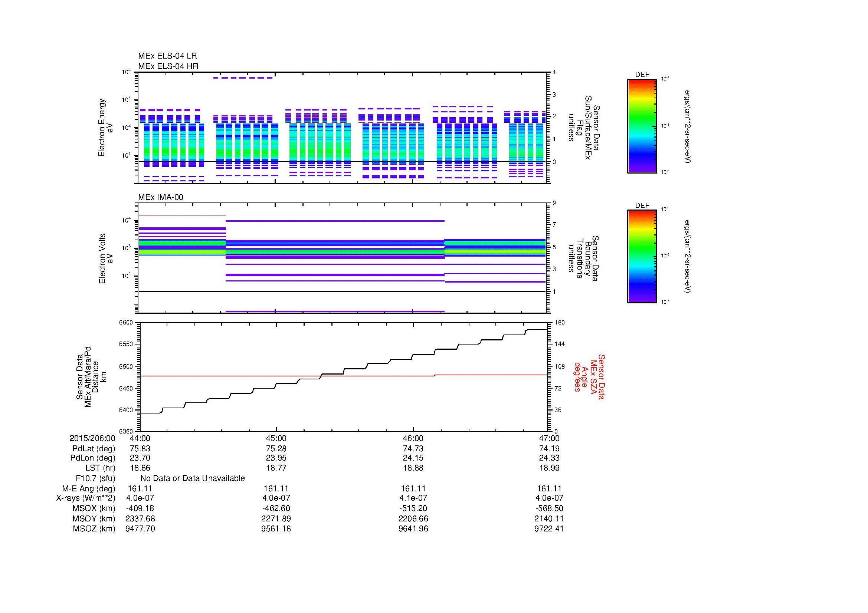Click LST value 18.88
Viewport: 868px width, 613px height.
[x=413, y=468]
